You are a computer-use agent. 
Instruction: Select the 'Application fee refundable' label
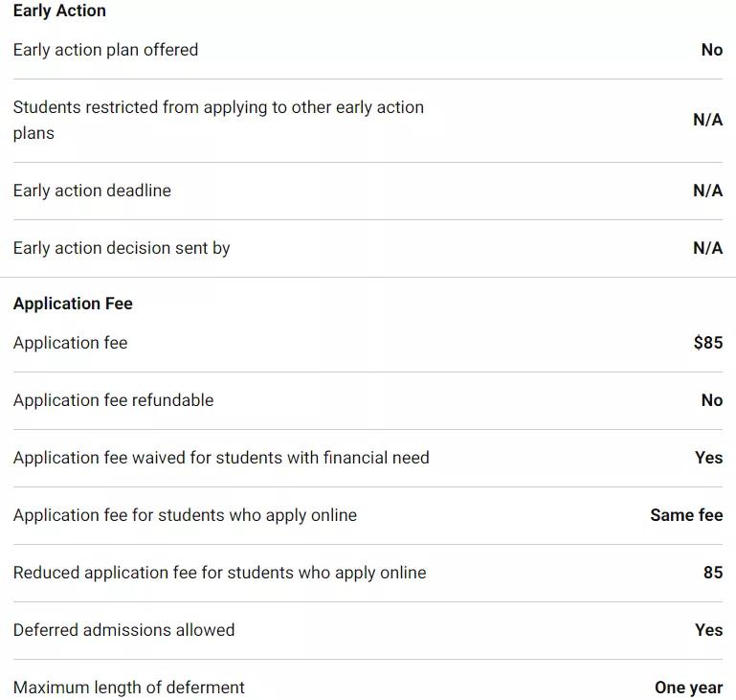pos(113,400)
